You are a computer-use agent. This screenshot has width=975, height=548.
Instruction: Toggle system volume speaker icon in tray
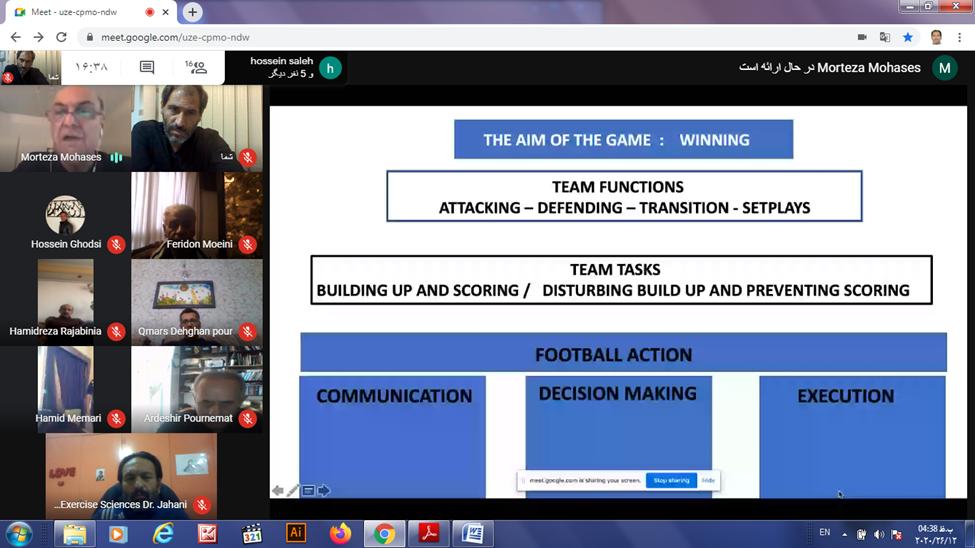[879, 534]
